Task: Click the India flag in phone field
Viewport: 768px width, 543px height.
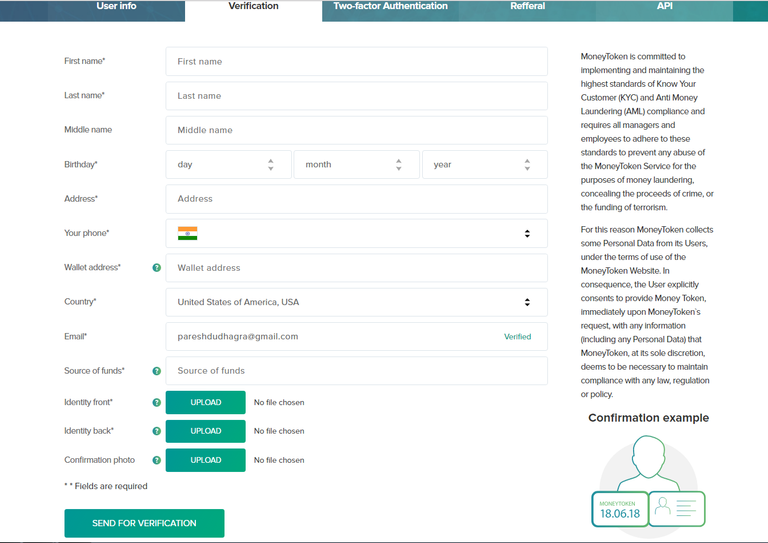Action: point(188,234)
